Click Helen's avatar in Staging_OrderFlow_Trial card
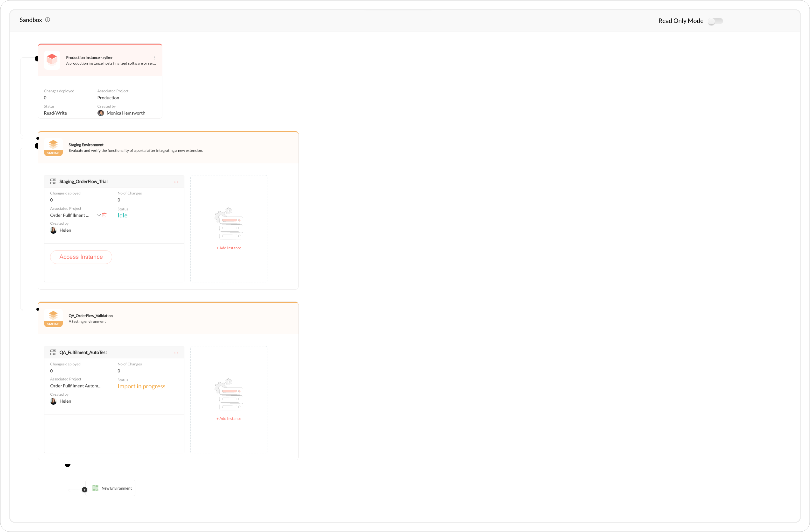This screenshot has height=532, width=810. pos(53,230)
